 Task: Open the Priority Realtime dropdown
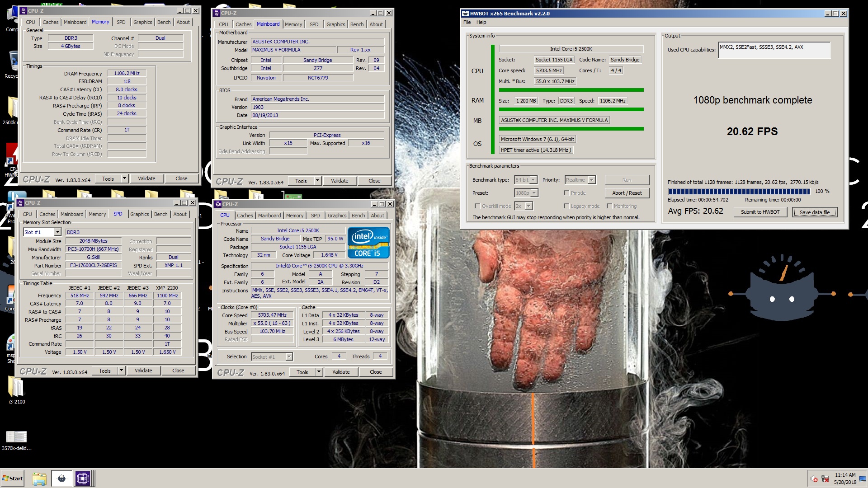pos(592,180)
